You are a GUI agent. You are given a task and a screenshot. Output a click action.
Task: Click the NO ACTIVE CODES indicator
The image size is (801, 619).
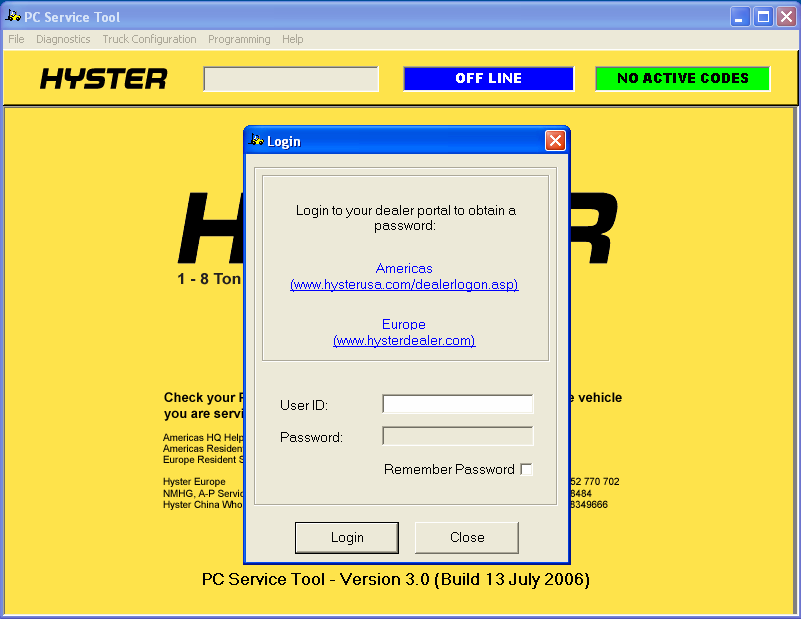point(682,79)
